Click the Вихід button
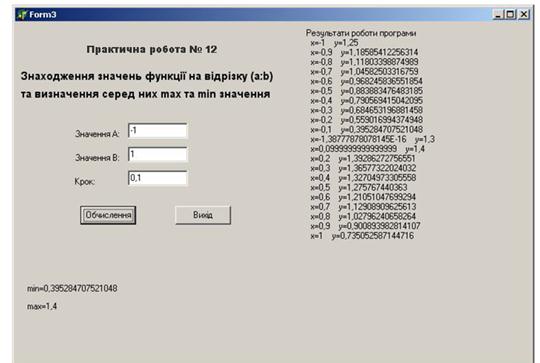The height and width of the screenshot is (363, 540). (203, 215)
